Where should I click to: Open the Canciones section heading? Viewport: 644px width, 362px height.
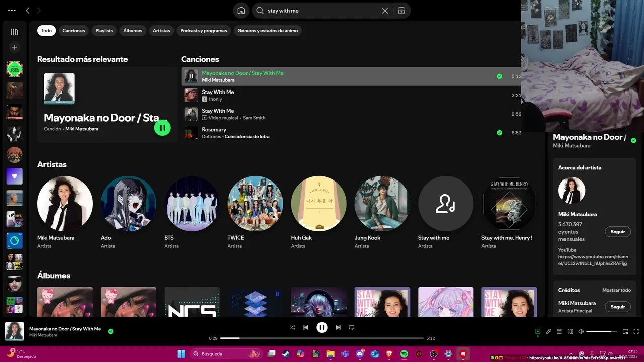tap(200, 59)
